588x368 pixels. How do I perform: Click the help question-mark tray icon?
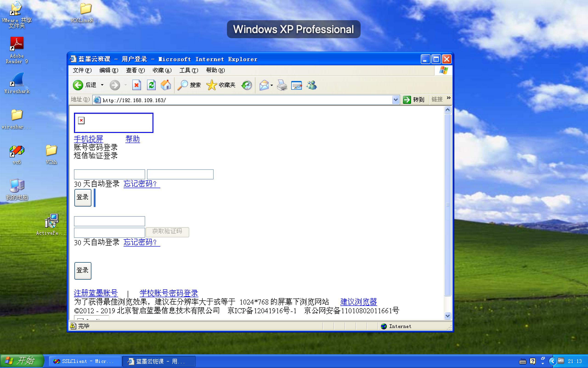pyautogui.click(x=532, y=361)
